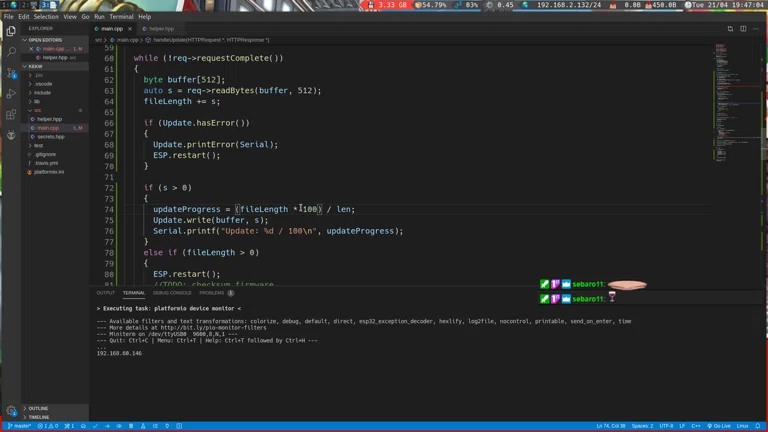768x432 pixels.
Task: Open the Terminal menu
Action: [121, 17]
